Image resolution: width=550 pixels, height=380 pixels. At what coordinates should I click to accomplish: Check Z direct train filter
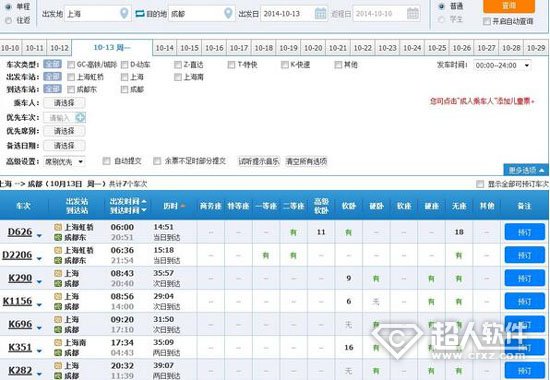[x=178, y=65]
